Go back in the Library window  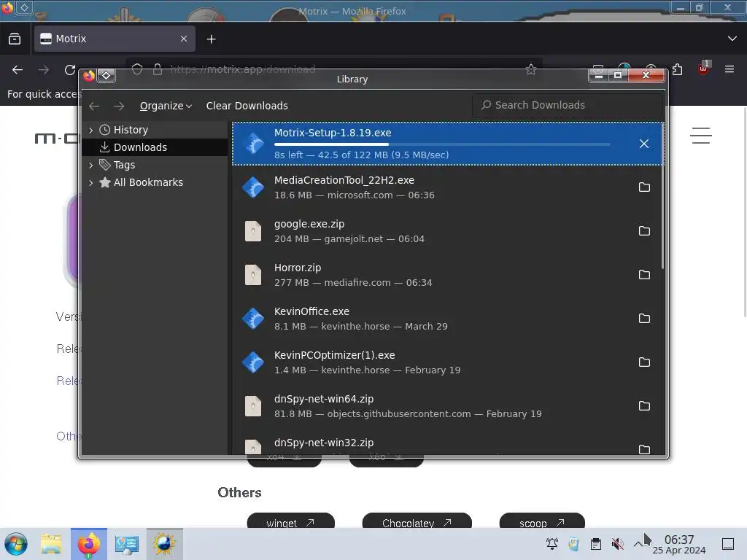pos(94,106)
